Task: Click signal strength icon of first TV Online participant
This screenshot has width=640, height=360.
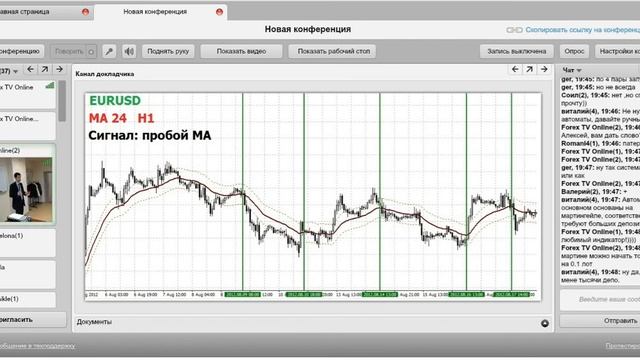Action: tap(50, 85)
